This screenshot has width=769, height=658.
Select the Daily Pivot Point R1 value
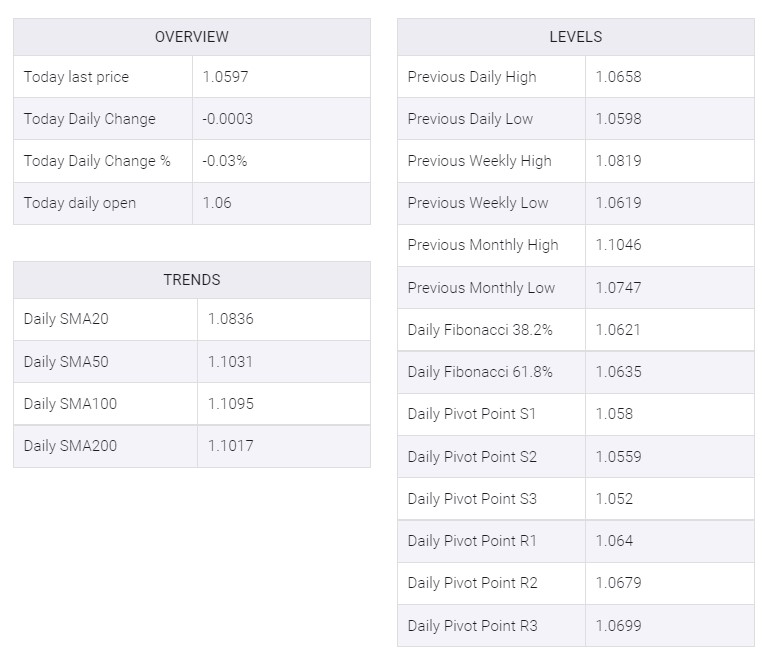(615, 541)
